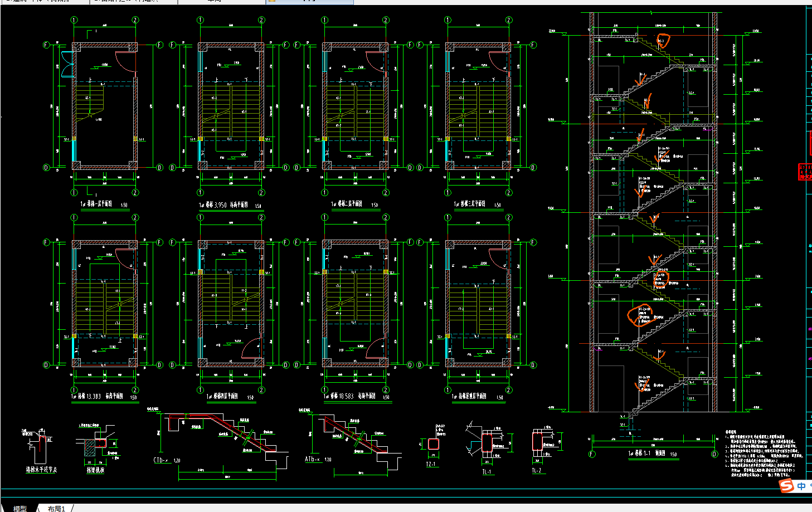This screenshot has height=512, width=812.
Task: Select the highlighted active document tab at top
Action: pos(309,2)
